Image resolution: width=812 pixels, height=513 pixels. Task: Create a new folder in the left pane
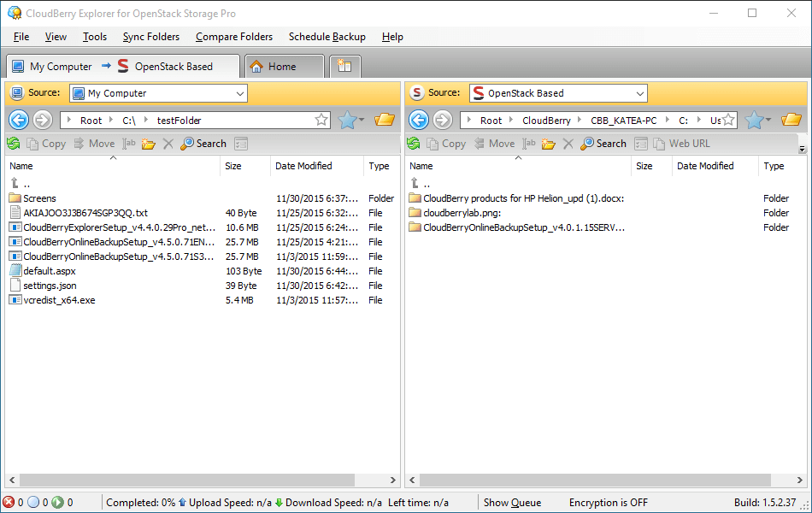[148, 143]
